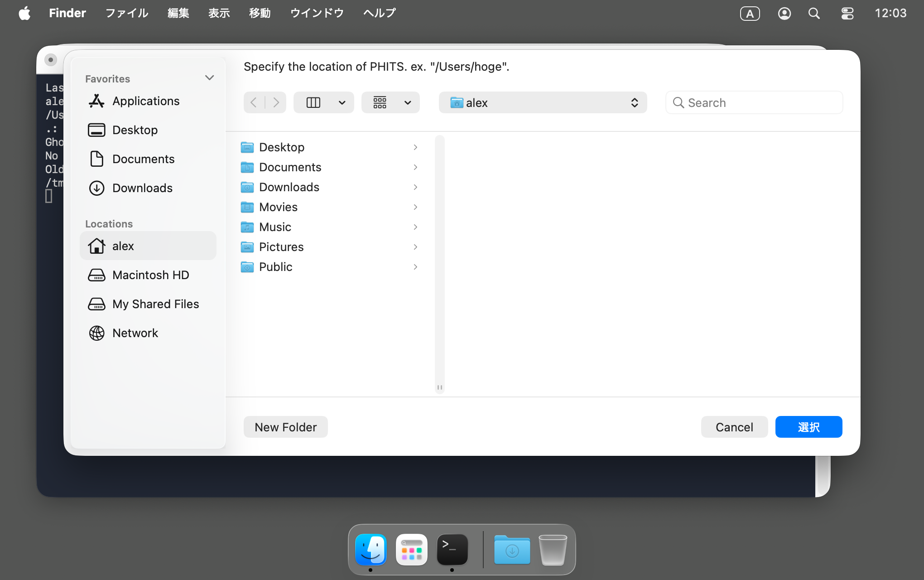Click the Spotlight search icon in menu bar
Viewport: 924px width, 580px height.
coord(814,13)
